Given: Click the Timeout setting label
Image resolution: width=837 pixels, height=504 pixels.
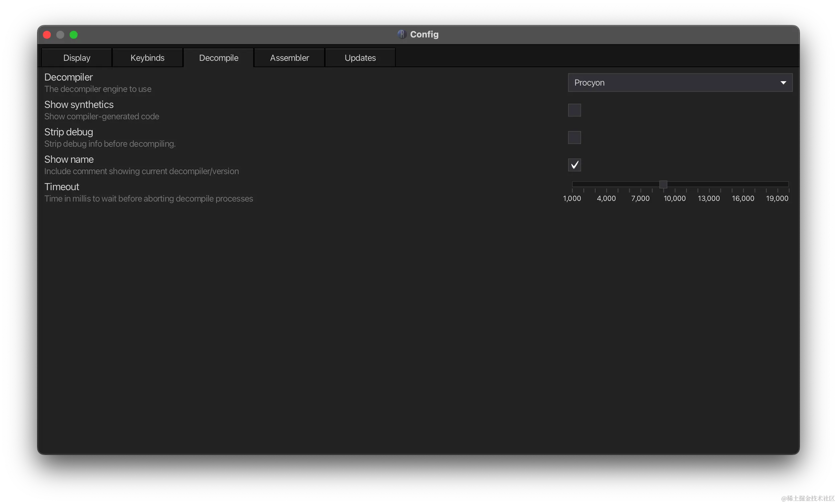Looking at the screenshot, I should 62,187.
